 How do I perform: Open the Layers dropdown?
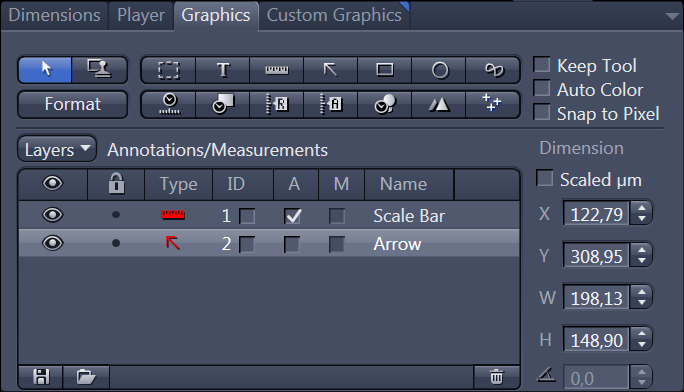[57, 149]
